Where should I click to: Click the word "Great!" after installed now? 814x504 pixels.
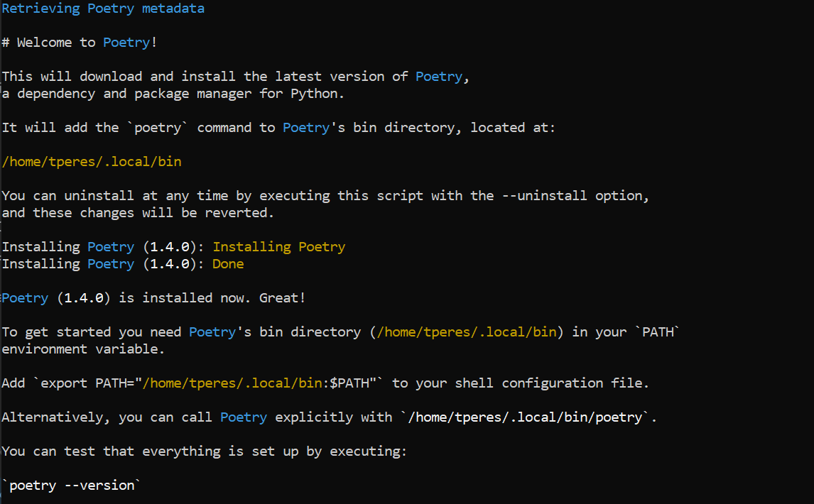(x=283, y=298)
